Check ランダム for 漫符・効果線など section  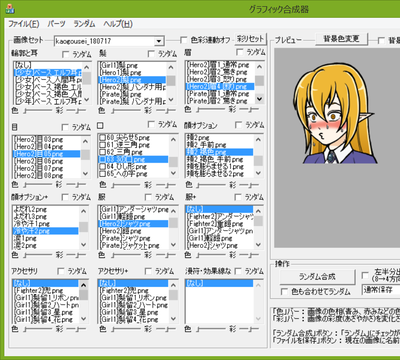coord(238,271)
